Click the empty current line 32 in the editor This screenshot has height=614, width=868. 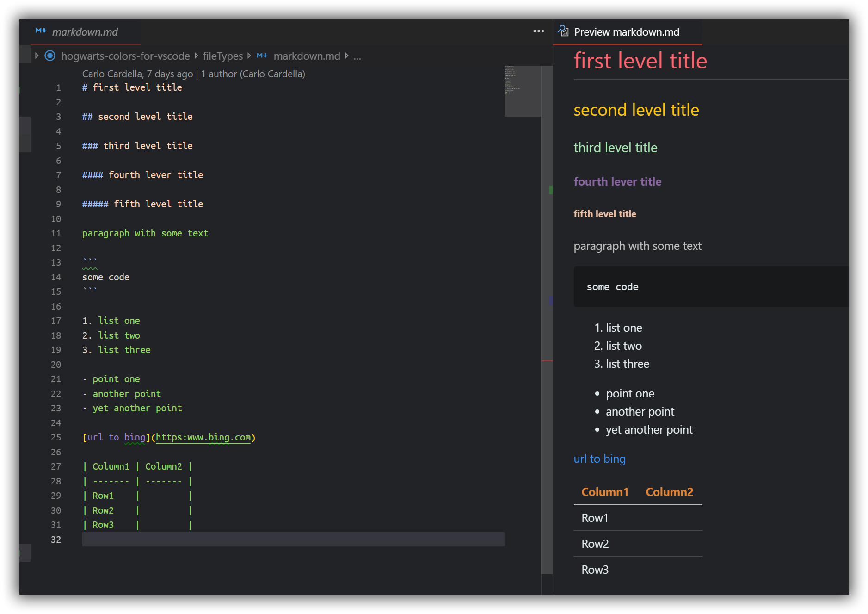click(293, 540)
